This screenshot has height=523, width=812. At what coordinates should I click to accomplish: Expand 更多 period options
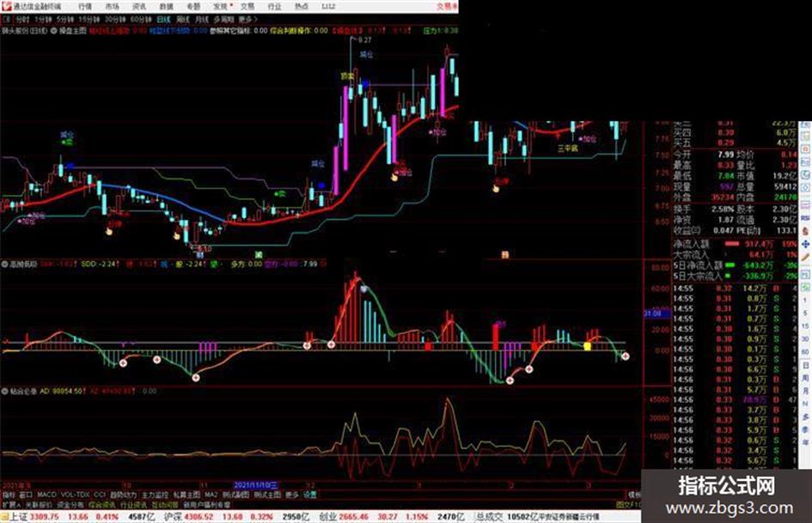(247, 20)
